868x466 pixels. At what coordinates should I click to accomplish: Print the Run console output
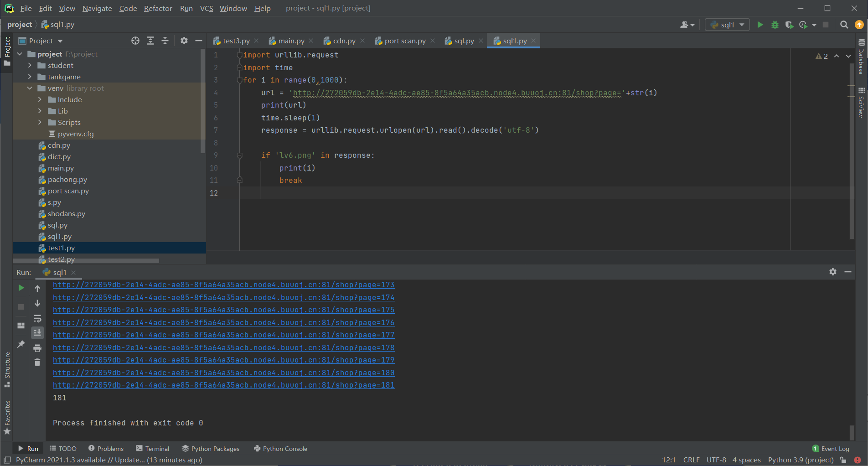click(37, 348)
